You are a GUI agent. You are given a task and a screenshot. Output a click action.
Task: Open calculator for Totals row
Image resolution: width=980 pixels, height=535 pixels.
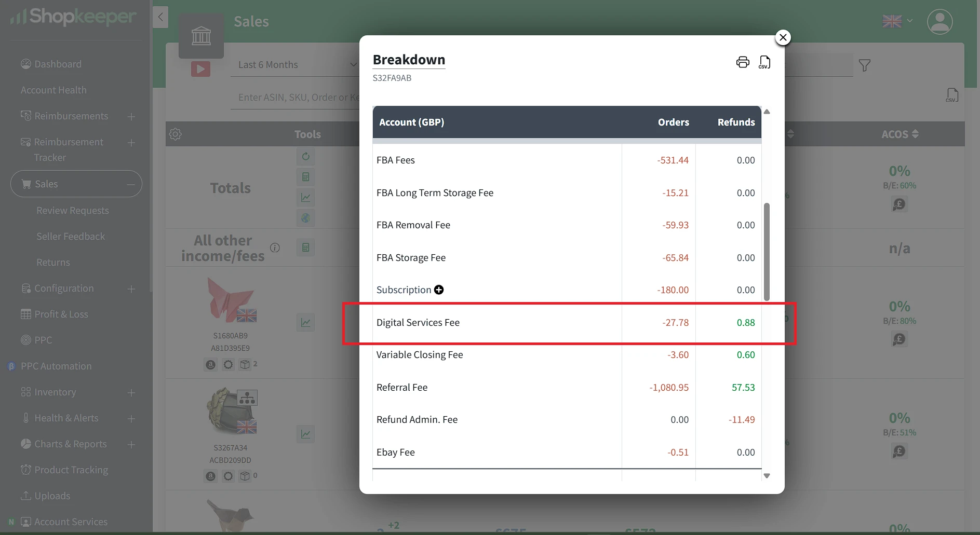click(306, 177)
